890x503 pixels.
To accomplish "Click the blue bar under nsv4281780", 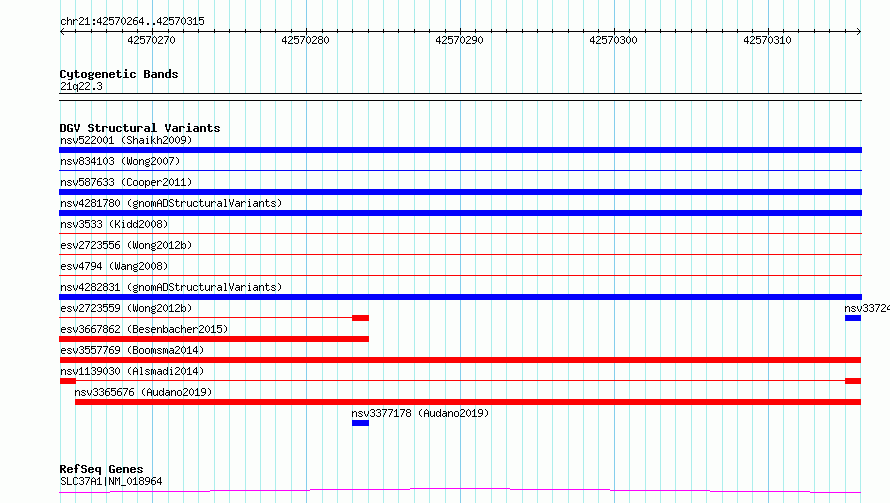I will (x=460, y=213).
